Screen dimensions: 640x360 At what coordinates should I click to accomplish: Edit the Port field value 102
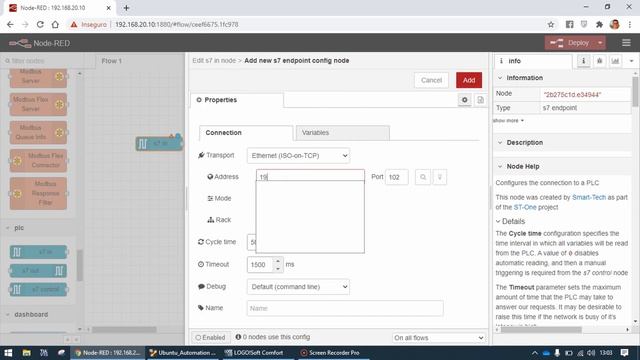pyautogui.click(x=396, y=177)
